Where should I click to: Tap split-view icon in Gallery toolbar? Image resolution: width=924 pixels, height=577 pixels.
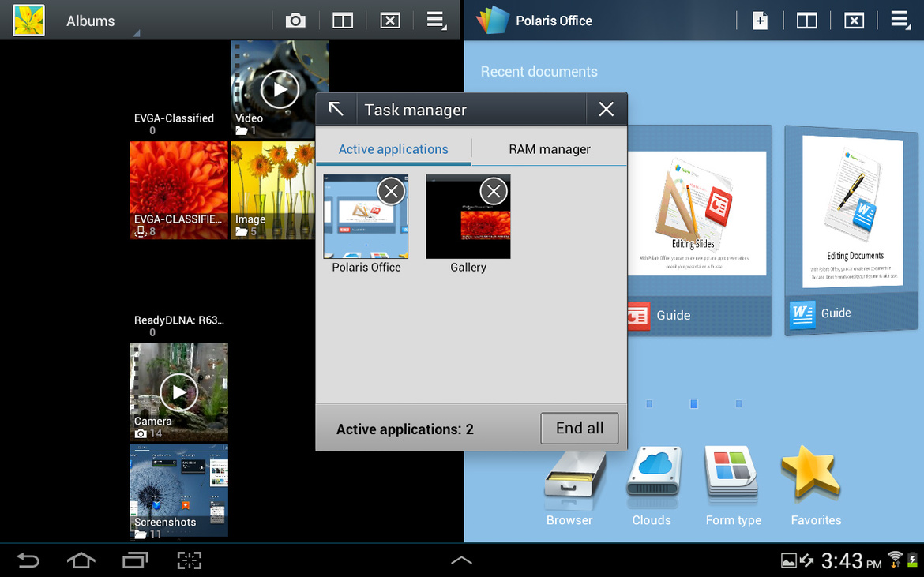point(343,21)
